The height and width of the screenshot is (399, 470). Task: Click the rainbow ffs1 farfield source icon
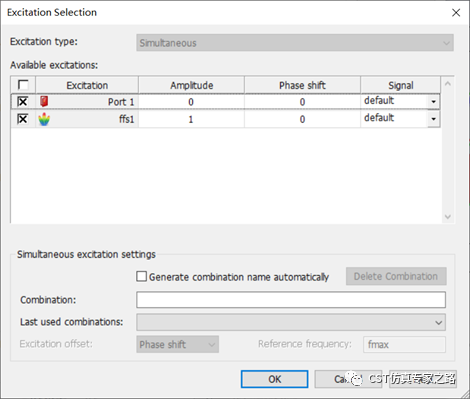coord(44,119)
